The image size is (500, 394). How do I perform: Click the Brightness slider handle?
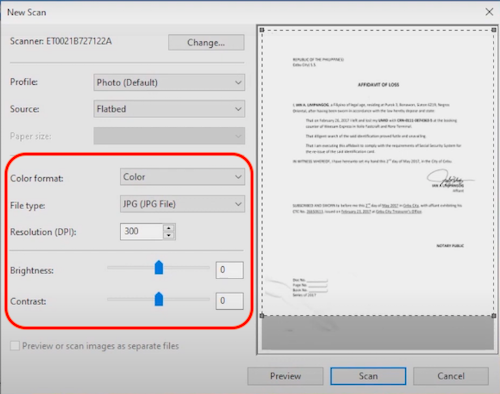pyautogui.click(x=159, y=268)
